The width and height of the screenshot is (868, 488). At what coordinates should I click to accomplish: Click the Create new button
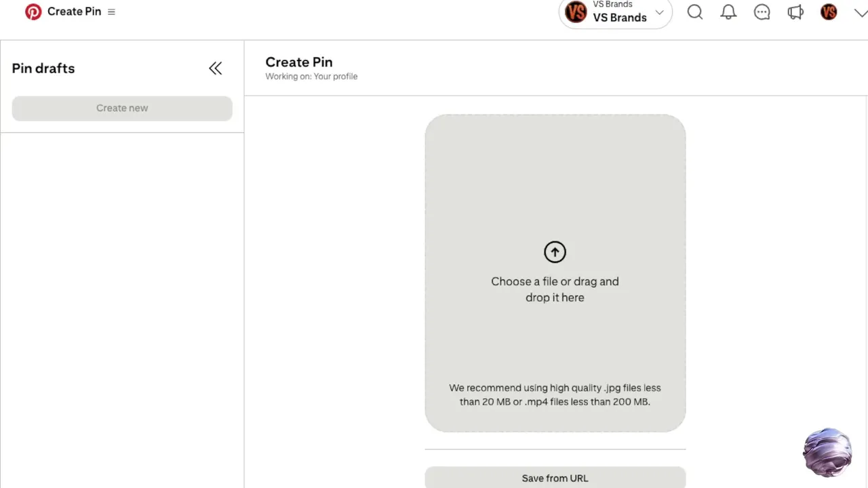pos(122,108)
